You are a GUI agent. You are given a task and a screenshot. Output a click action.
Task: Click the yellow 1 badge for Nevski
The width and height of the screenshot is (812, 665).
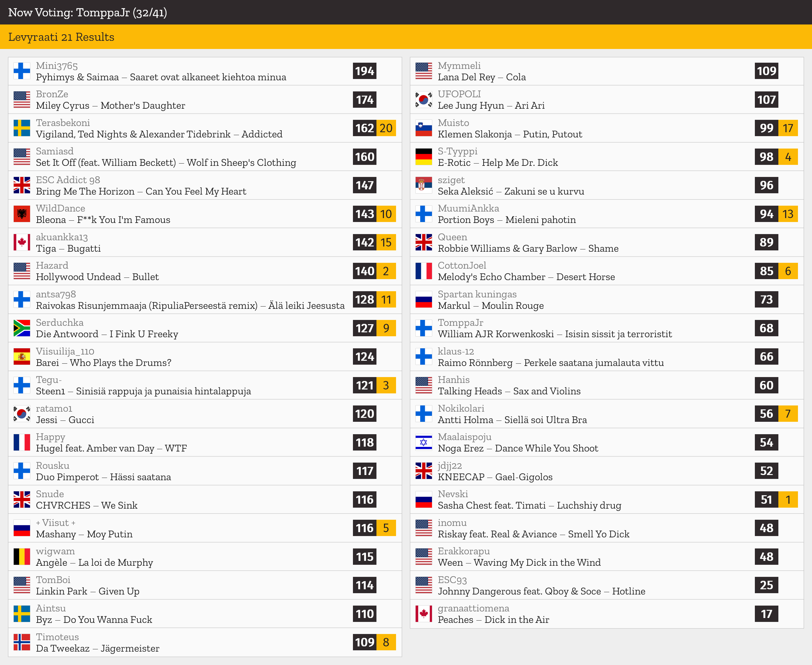pos(788,499)
